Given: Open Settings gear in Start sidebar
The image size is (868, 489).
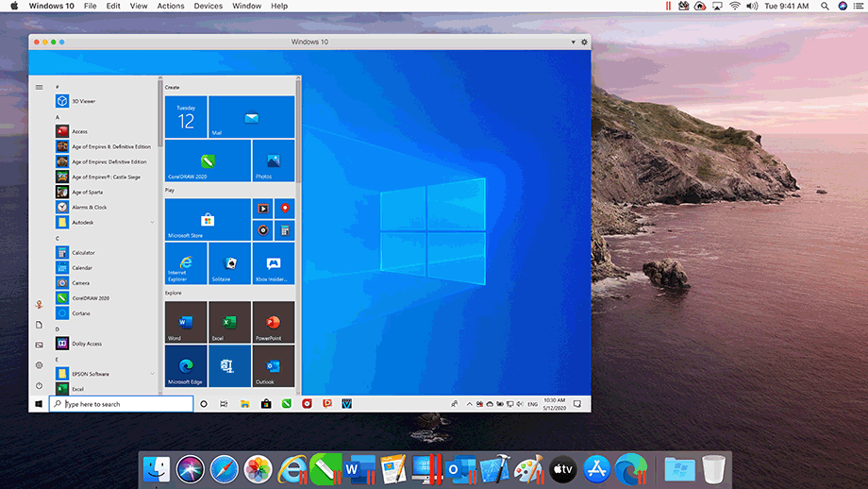Looking at the screenshot, I should coord(40,365).
